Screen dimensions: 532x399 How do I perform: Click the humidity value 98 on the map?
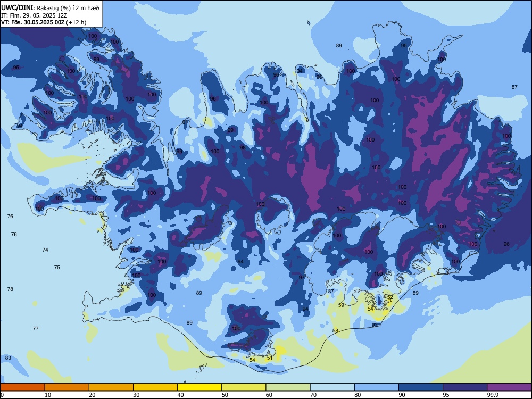pyautogui.click(x=243, y=147)
